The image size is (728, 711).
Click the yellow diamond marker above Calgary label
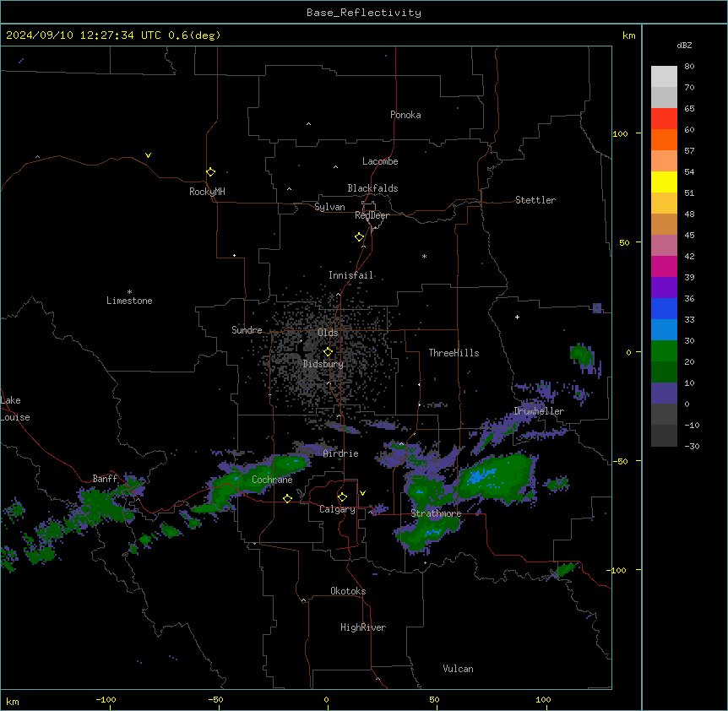coord(342,497)
